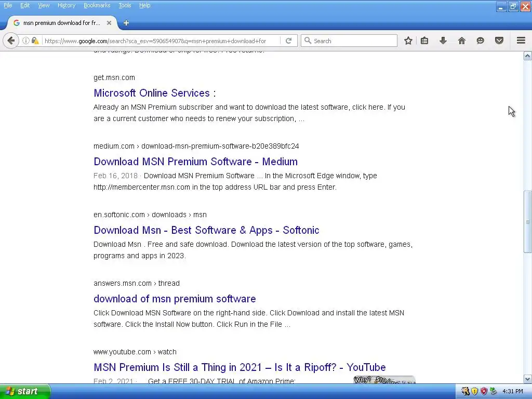Click the scrollbar down arrow

(527, 379)
